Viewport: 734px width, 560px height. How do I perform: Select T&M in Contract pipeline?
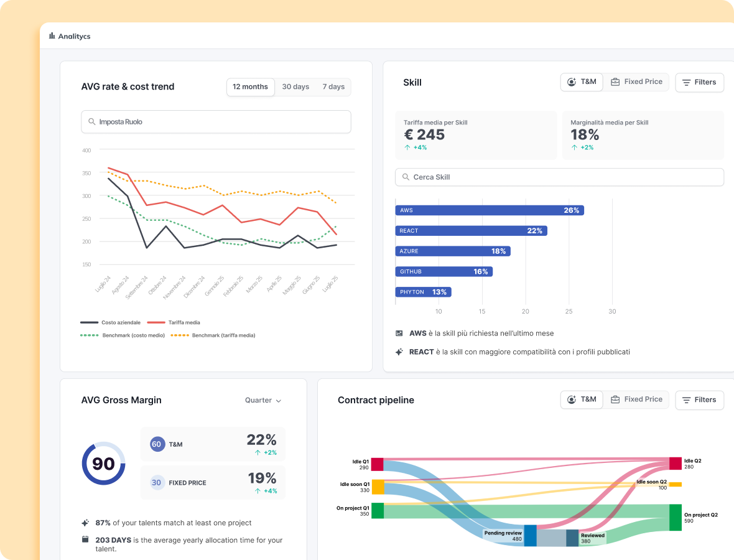(582, 399)
